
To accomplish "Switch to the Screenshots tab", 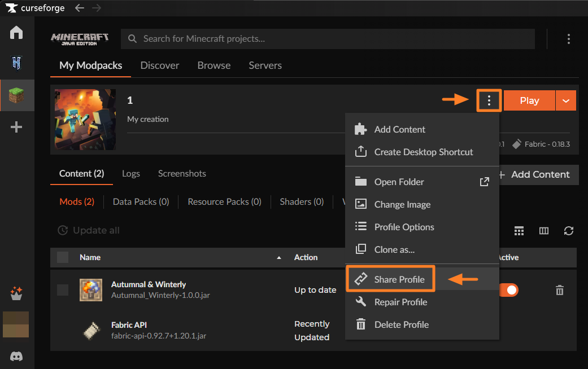I will [x=182, y=173].
